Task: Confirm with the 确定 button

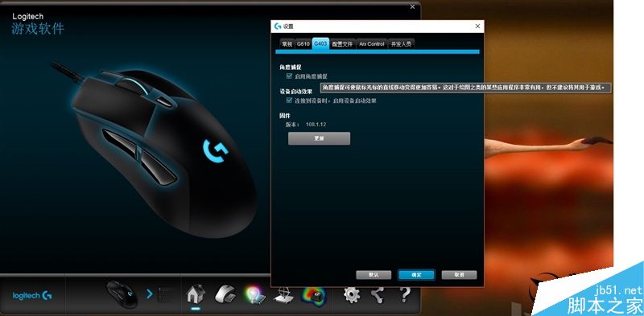Action: pyautogui.click(x=416, y=275)
